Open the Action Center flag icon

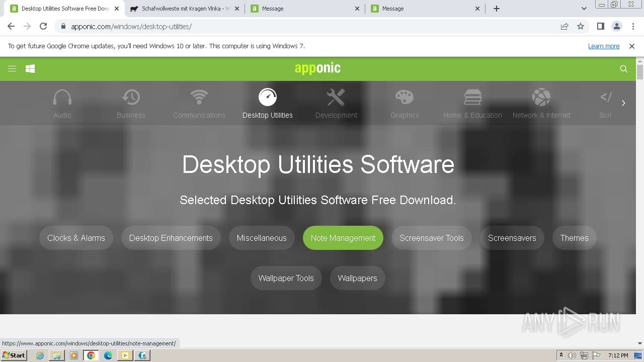(596, 355)
